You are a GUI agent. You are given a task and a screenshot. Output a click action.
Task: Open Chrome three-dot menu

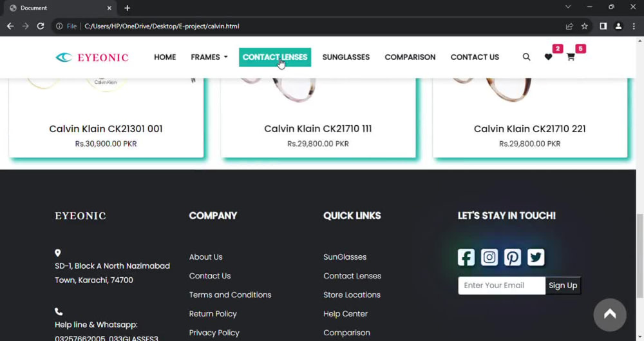[634, 26]
